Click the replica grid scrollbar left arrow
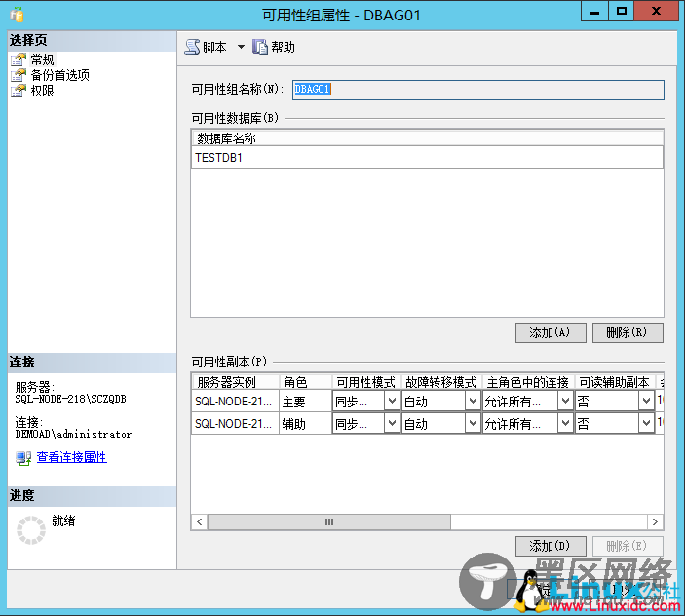This screenshot has height=616, width=685. click(x=200, y=522)
